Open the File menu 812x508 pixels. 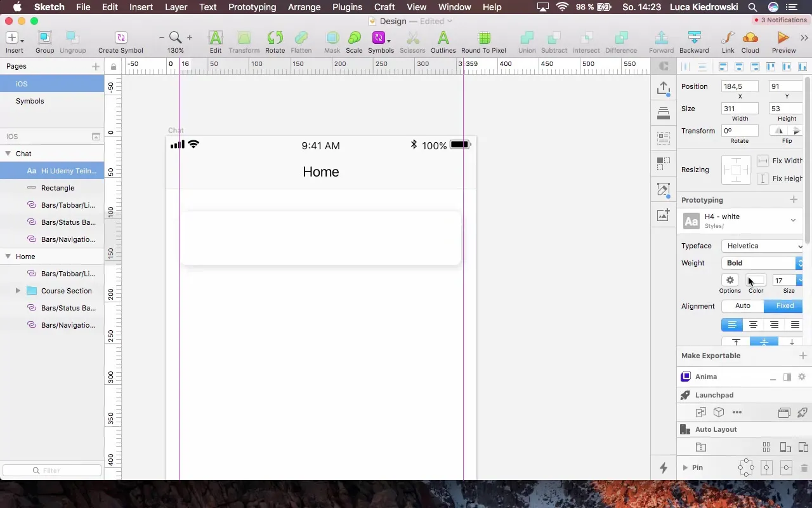[82, 7]
